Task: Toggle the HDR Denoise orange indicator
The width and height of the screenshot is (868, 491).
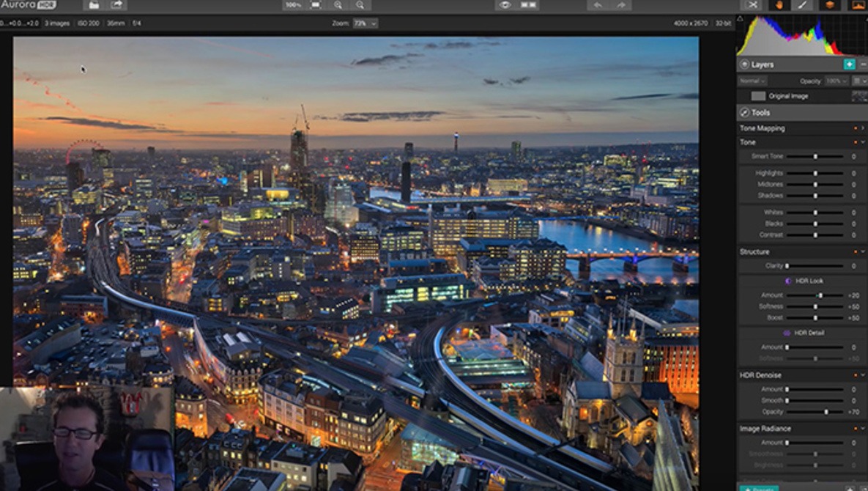Action: tap(856, 375)
